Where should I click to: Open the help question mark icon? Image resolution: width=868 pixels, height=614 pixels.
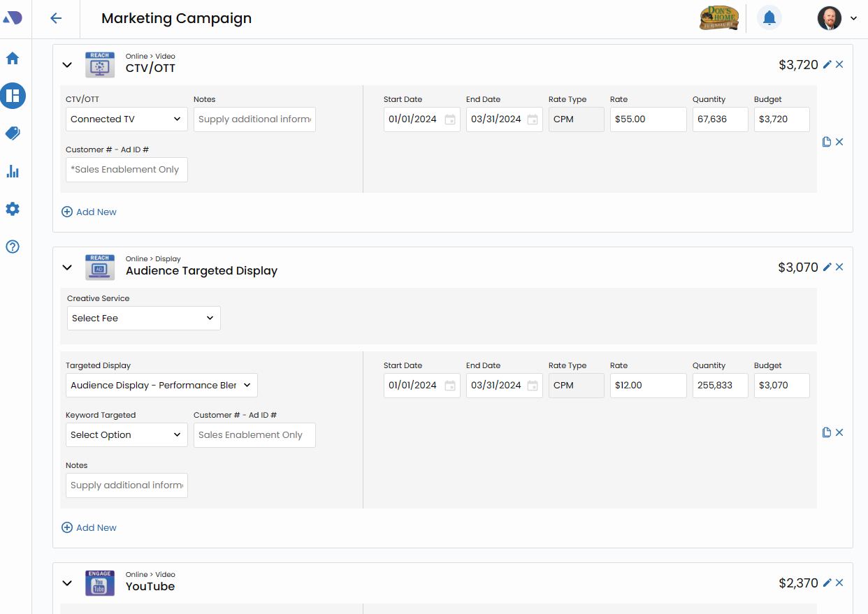tap(13, 247)
